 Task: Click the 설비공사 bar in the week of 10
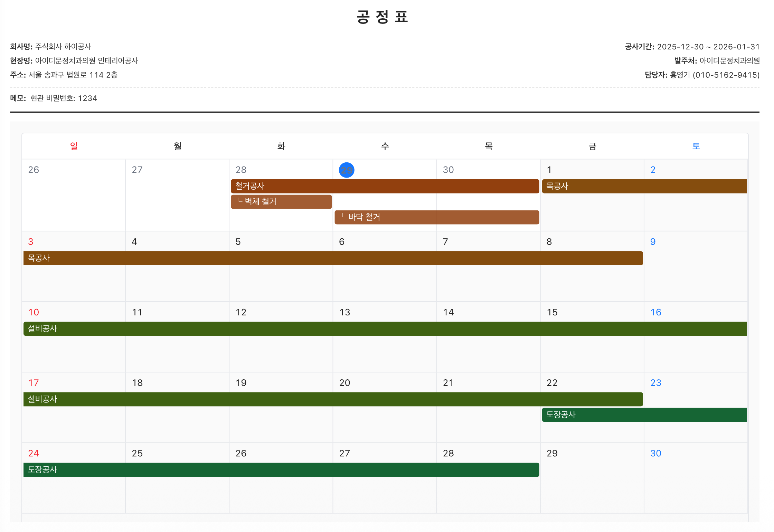385,329
